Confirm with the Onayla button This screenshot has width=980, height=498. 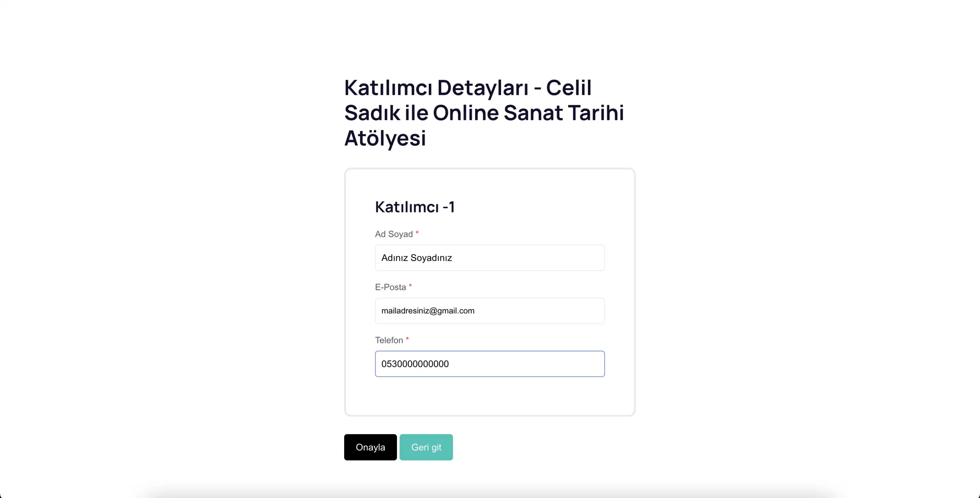pos(370,447)
